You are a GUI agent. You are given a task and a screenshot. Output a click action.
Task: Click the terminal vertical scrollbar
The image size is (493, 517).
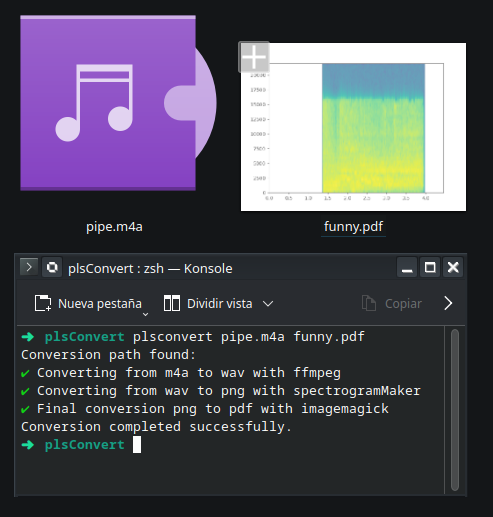click(x=455, y=410)
